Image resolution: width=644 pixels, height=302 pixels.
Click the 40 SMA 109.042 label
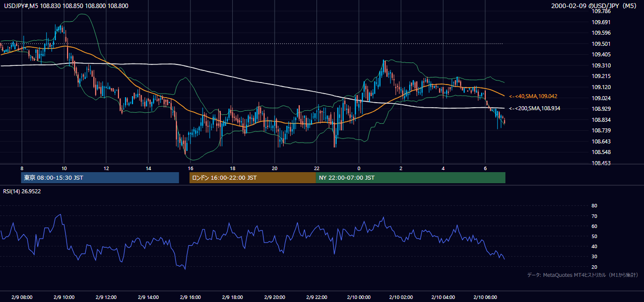(x=533, y=96)
